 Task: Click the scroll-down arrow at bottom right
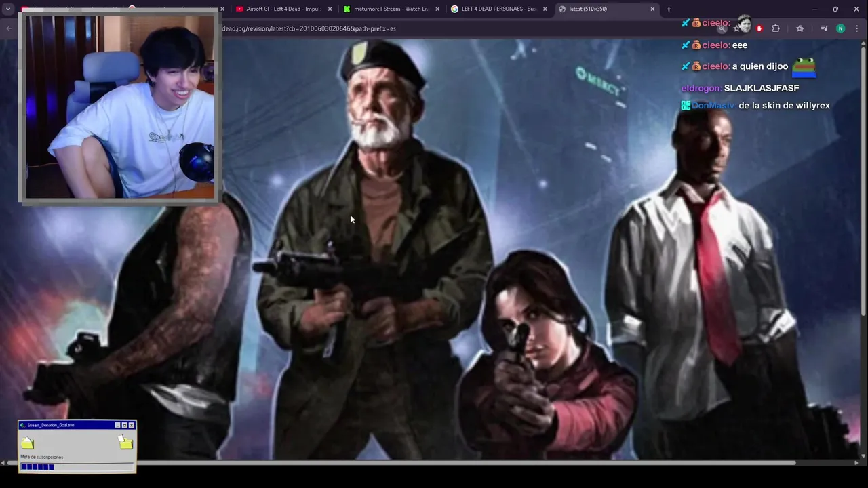click(x=863, y=456)
